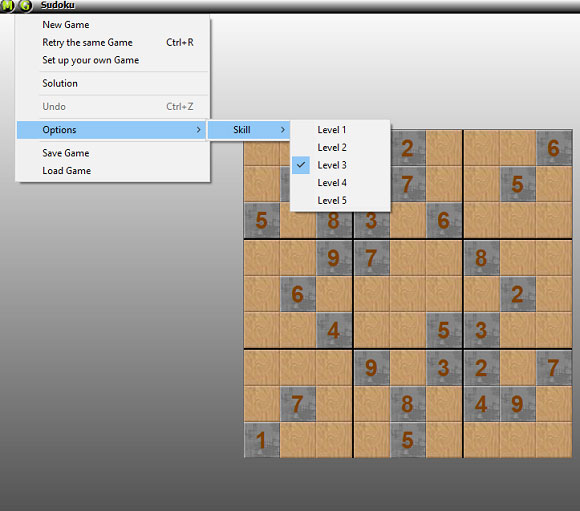The width and height of the screenshot is (580, 511).
Task: Click empty cell between 2 and 7, seventh row
Action: click(517, 368)
